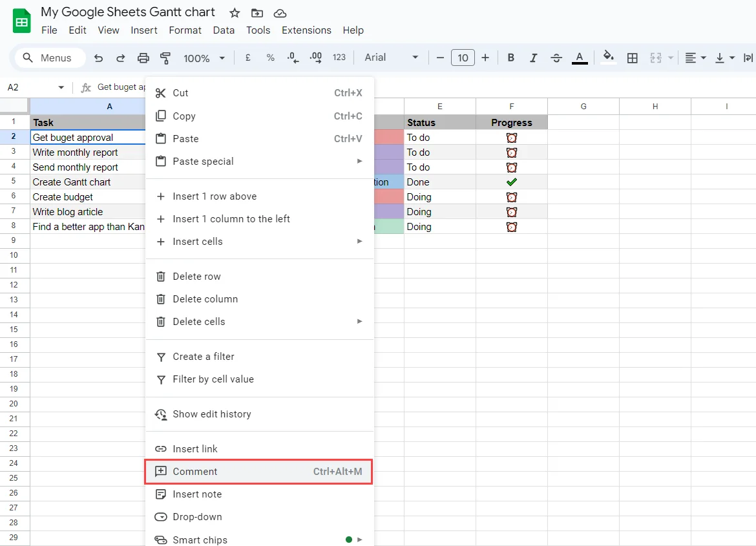The height and width of the screenshot is (546, 756).
Task: Click the Merge cells icon
Action: pos(655,58)
